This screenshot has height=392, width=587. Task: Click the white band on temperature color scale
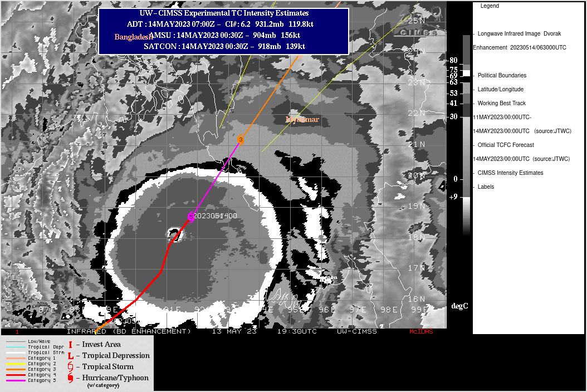click(466, 73)
